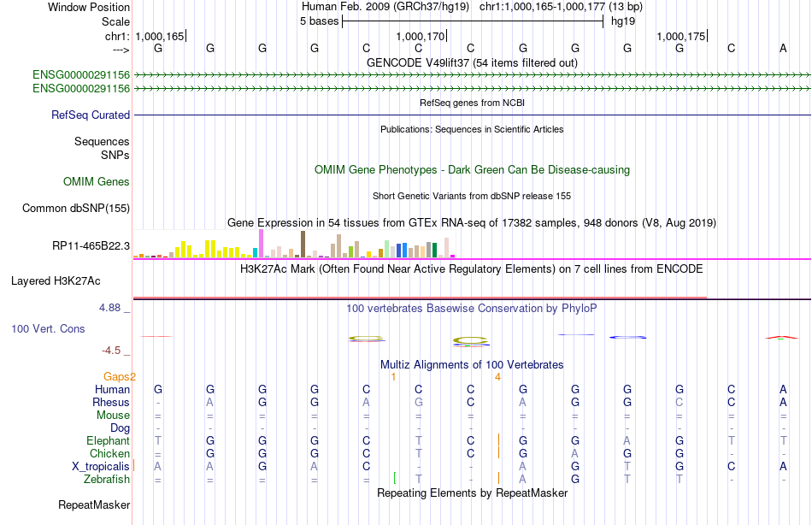Click the 1,000,170 coordinate marker

420,36
